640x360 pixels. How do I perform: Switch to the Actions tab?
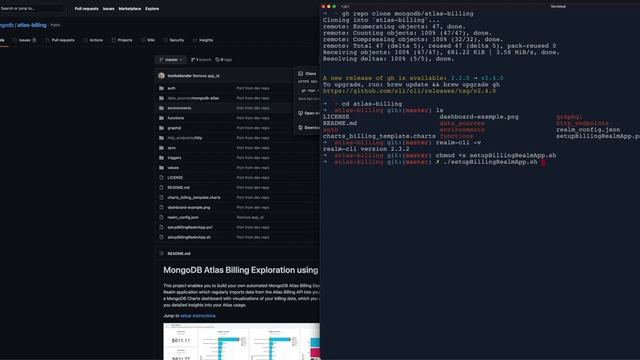coord(93,40)
